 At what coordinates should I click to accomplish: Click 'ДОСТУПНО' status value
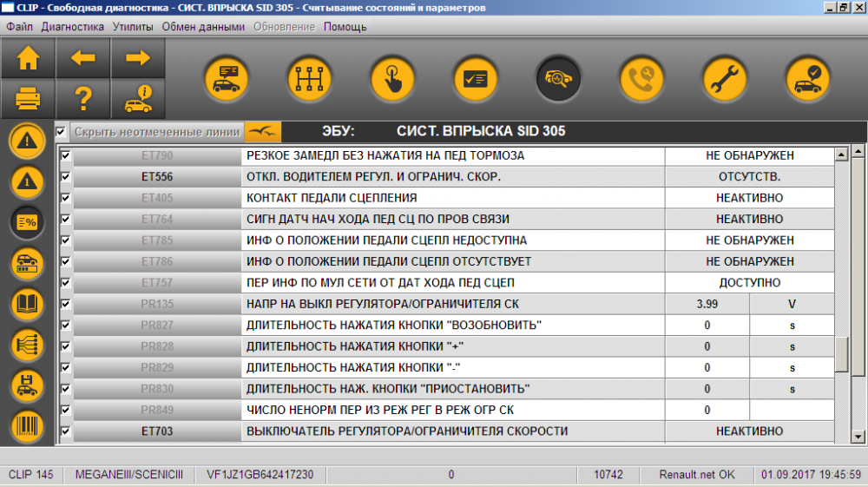[x=750, y=283]
